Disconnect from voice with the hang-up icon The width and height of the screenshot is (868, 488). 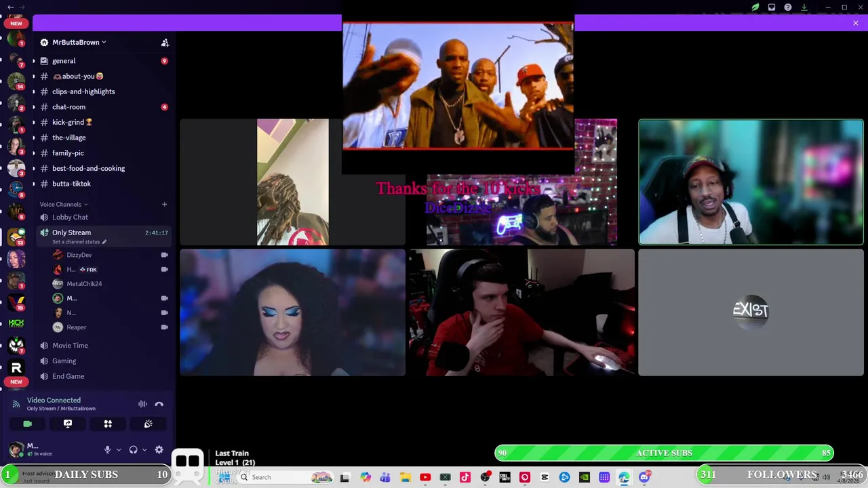(159, 404)
